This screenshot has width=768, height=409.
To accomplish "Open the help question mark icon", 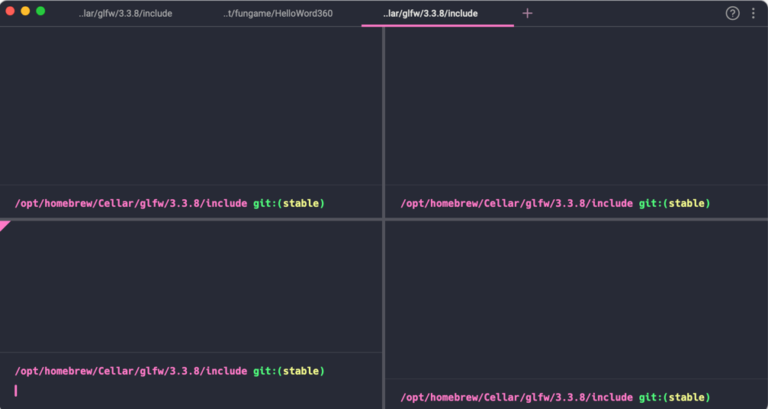I will tap(732, 13).
